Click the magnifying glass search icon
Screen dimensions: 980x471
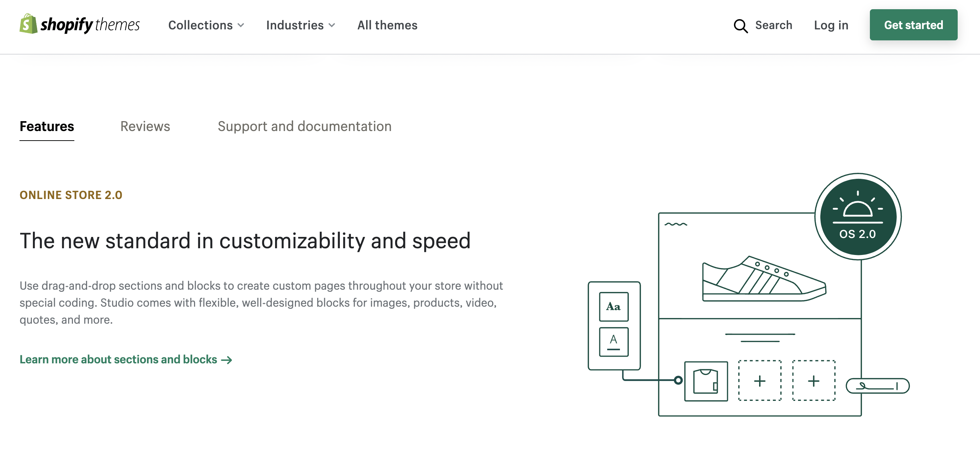[x=740, y=26]
